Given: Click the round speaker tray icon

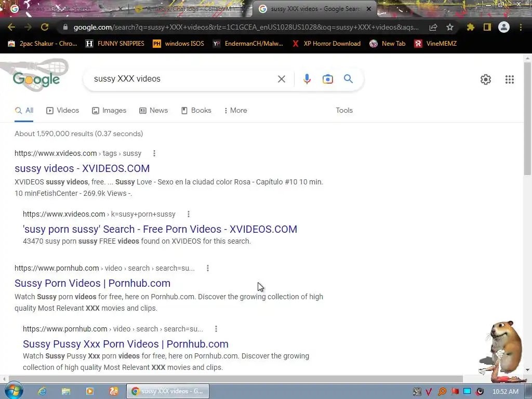Looking at the screenshot, I should tap(480, 392).
